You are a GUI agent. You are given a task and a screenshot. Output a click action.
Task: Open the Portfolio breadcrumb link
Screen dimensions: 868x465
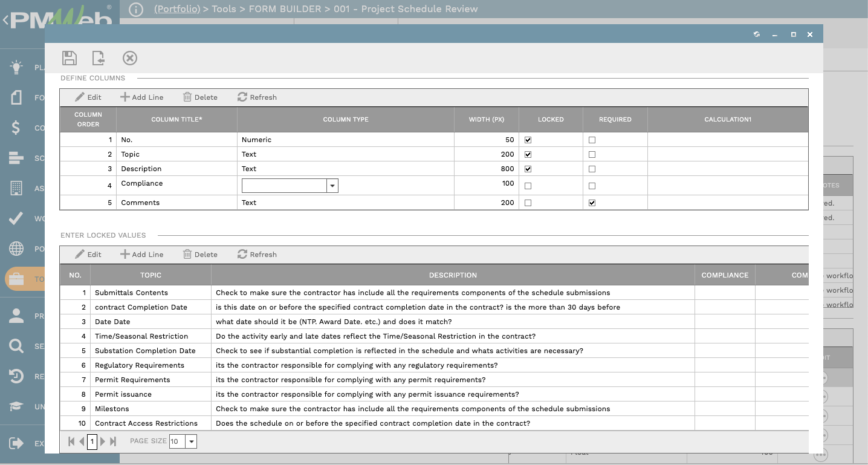(x=177, y=9)
